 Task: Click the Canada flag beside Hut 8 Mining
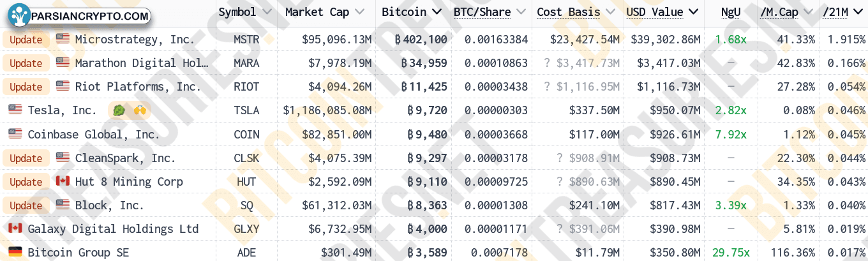(x=63, y=181)
